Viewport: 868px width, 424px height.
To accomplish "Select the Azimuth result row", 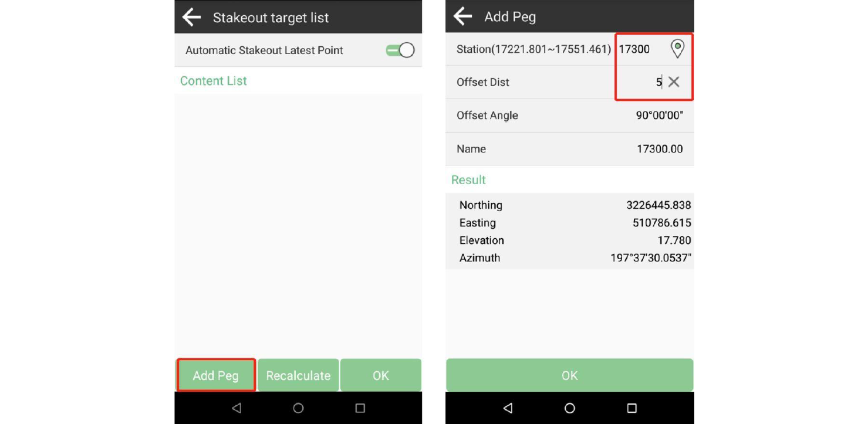I will [569, 258].
